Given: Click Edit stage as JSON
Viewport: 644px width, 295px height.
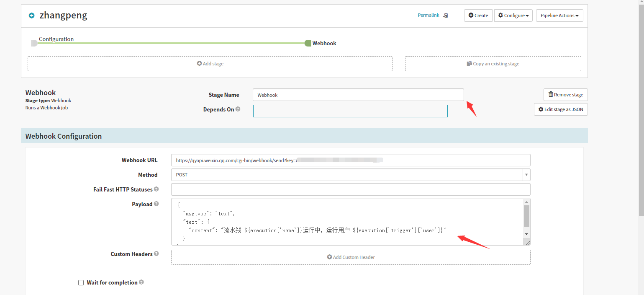Looking at the screenshot, I should tap(561, 109).
